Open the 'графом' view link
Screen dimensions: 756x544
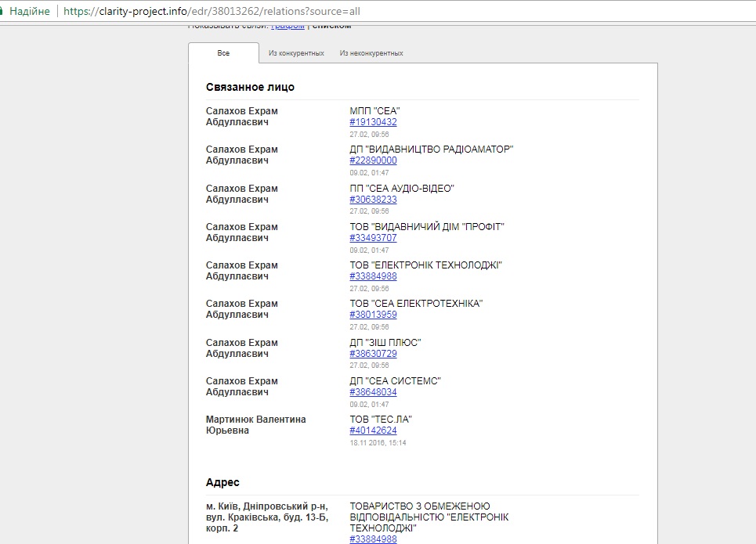pyautogui.click(x=288, y=27)
